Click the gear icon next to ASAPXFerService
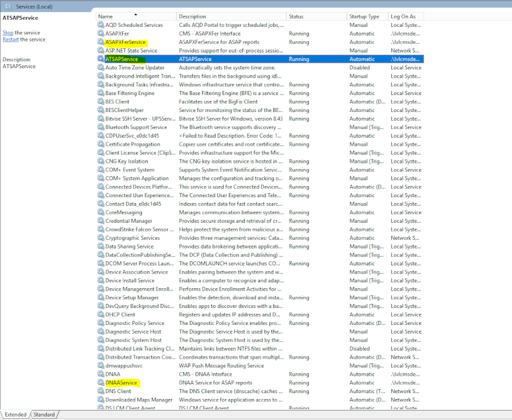The height and width of the screenshot is (420, 512). pos(100,41)
